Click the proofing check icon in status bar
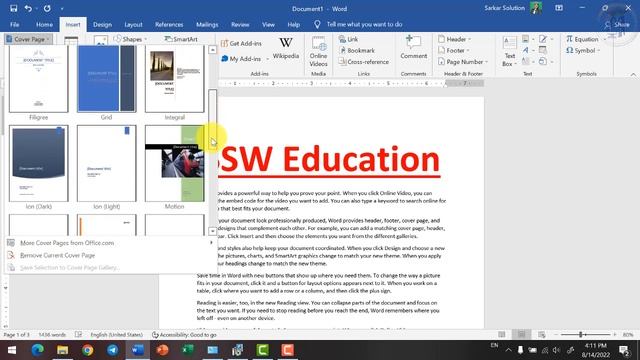This screenshot has width=640, height=360. (x=78, y=335)
